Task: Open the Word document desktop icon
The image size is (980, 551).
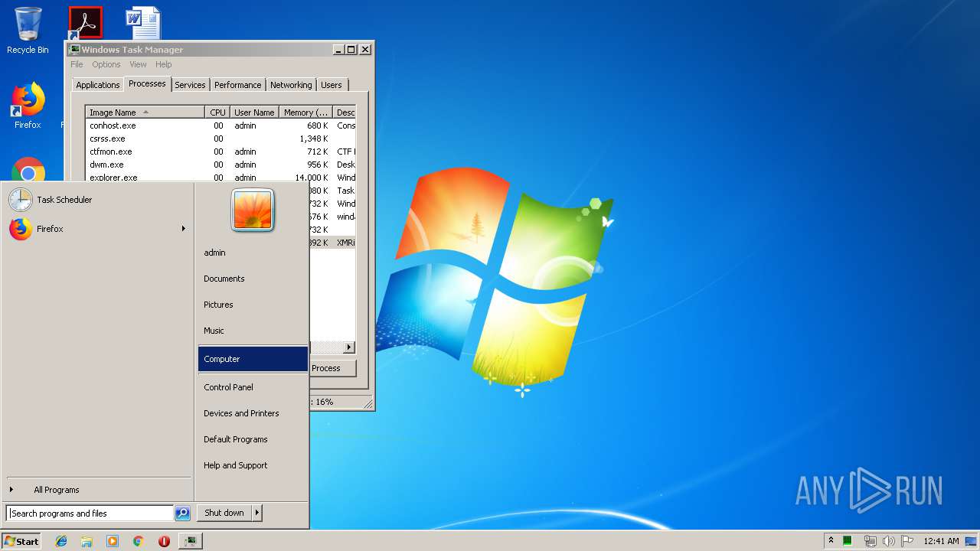Action: tap(143, 23)
